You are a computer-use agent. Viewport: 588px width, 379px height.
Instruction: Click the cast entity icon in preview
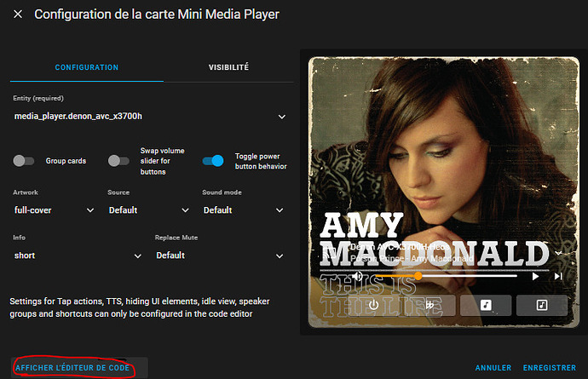click(328, 254)
